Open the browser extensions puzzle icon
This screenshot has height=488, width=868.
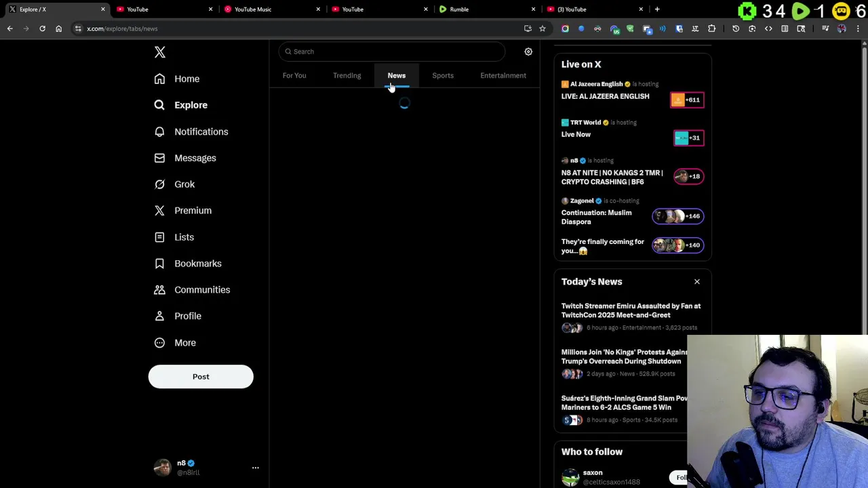(711, 28)
